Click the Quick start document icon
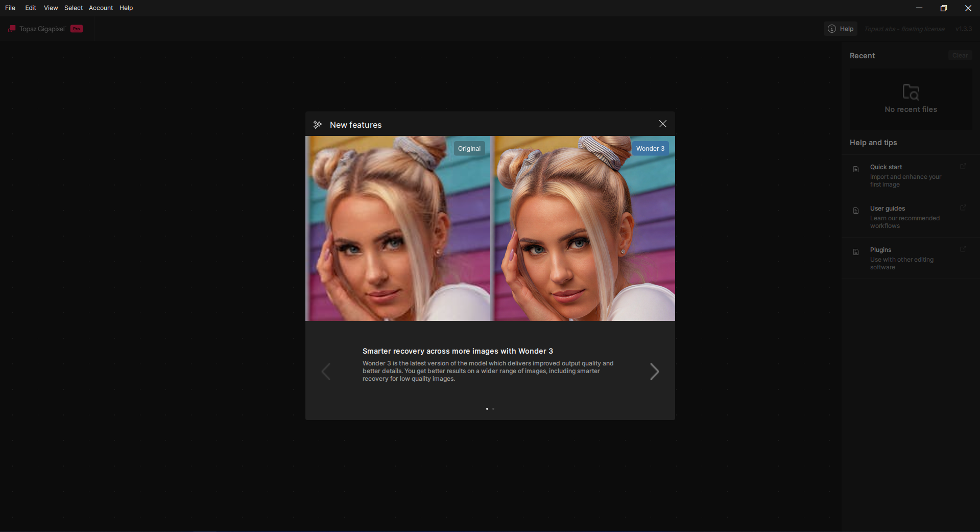The height and width of the screenshot is (532, 980). (x=856, y=169)
